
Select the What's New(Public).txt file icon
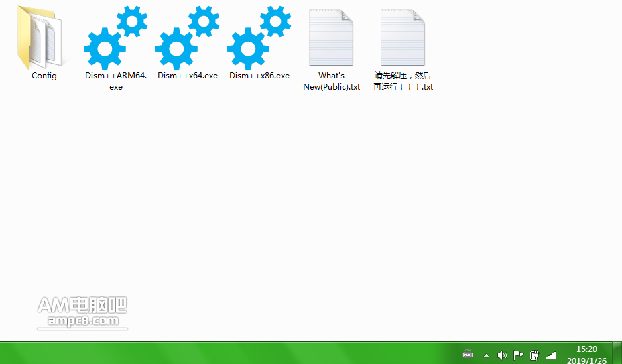[331, 38]
